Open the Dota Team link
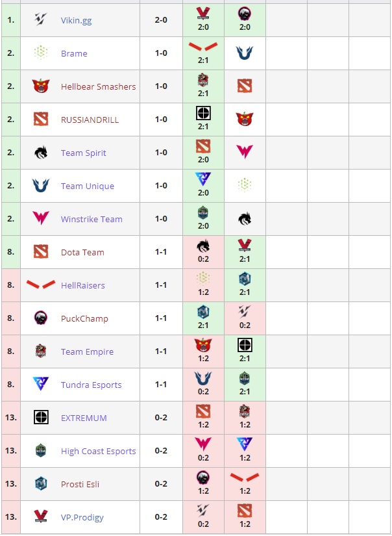 coord(82,252)
